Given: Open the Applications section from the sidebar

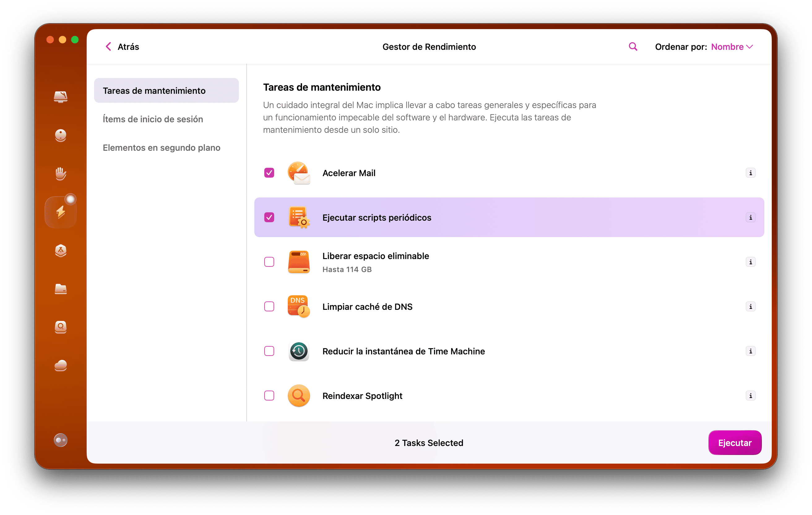Looking at the screenshot, I should pyautogui.click(x=61, y=251).
